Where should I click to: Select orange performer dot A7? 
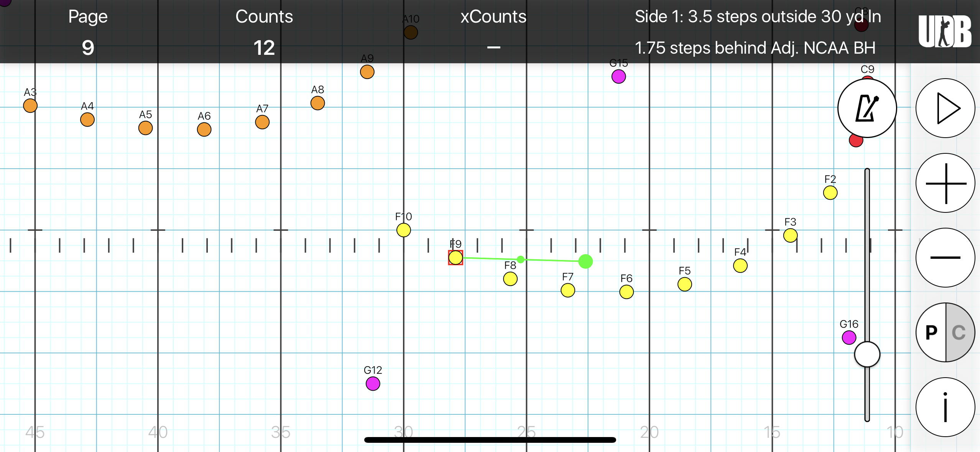262,122
